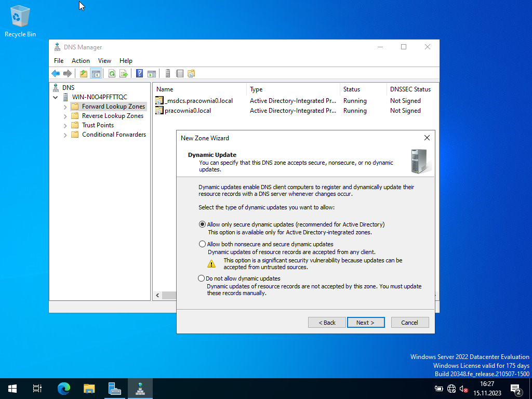Open the notification center icon
The image size is (532, 399).
click(516, 389)
